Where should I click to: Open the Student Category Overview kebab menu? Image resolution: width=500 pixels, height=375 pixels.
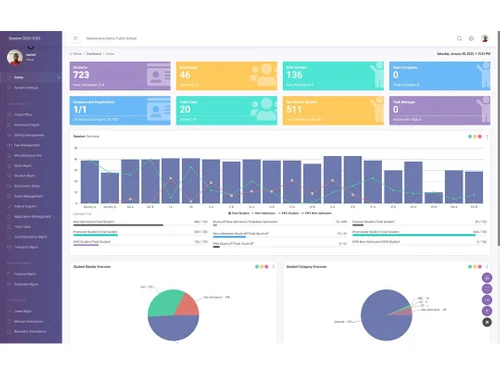pos(487,266)
